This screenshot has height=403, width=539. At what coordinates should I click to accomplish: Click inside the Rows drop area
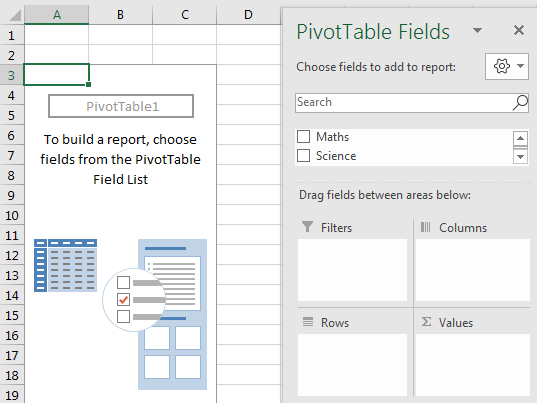352,365
